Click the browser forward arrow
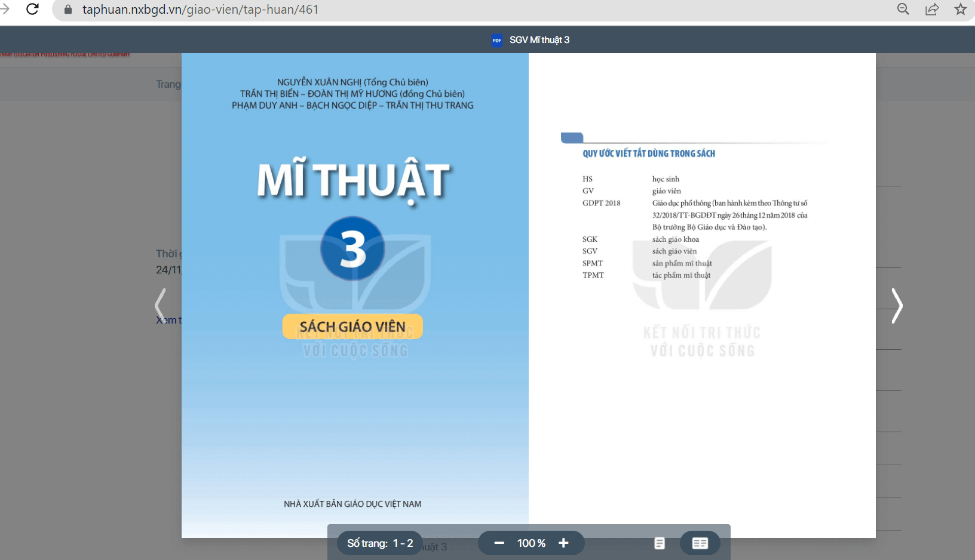The height and width of the screenshot is (560, 975). (5, 9)
